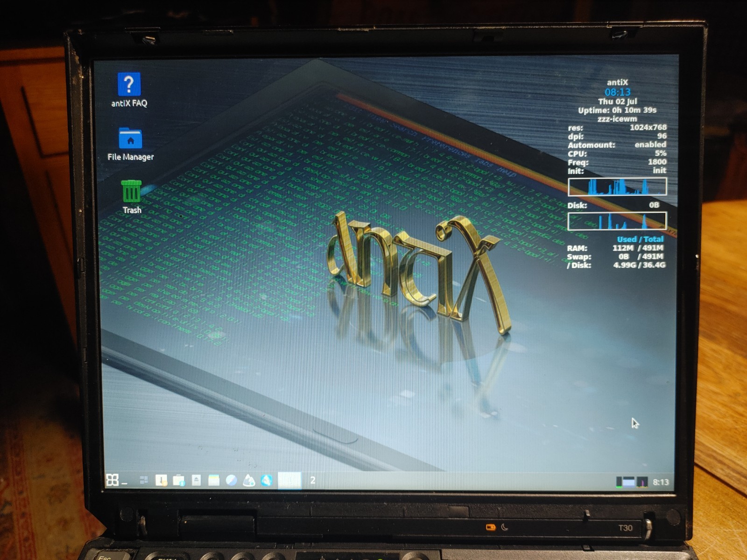747x560 pixels.
Task: Click the conky Disk activity graph
Action: tap(617, 221)
